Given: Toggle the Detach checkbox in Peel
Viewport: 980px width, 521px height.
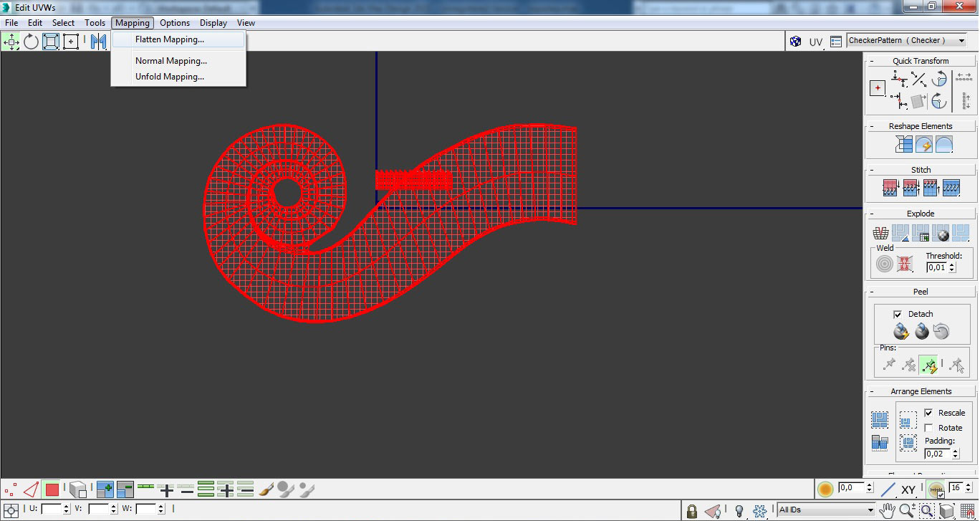Looking at the screenshot, I should (x=898, y=314).
